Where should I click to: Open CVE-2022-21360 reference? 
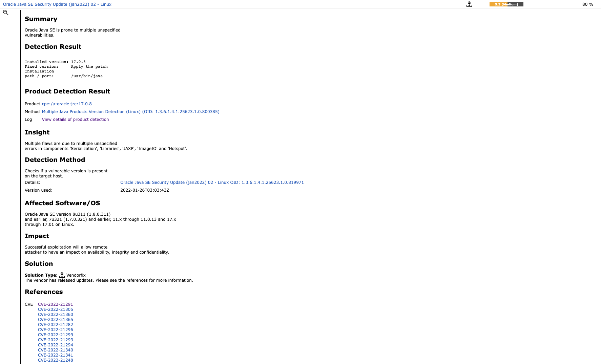56,315
